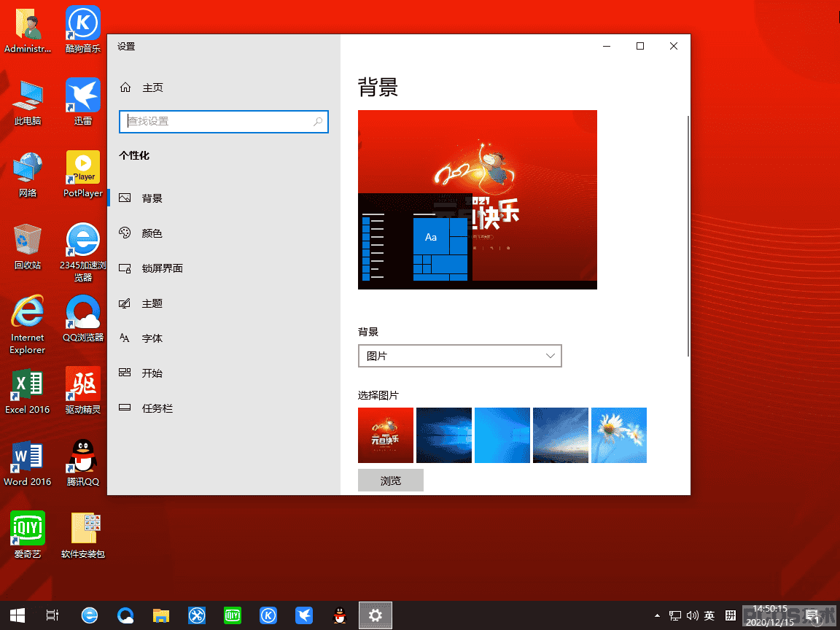Open File Explorer from the taskbar
Screen dimensions: 840x630
pyautogui.click(x=160, y=615)
